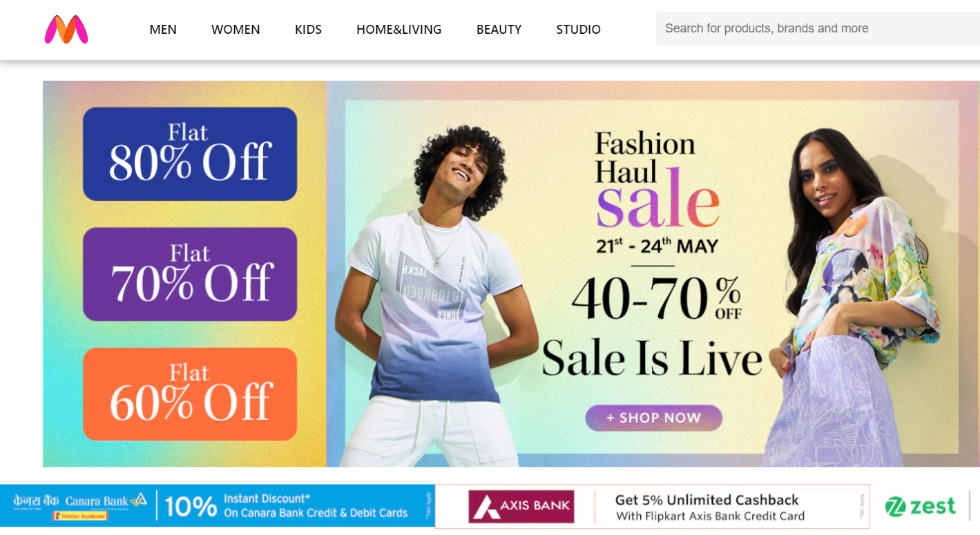Click the Flat 80% Off tile
Viewport: 980px width, 535px height.
pyautogui.click(x=190, y=154)
